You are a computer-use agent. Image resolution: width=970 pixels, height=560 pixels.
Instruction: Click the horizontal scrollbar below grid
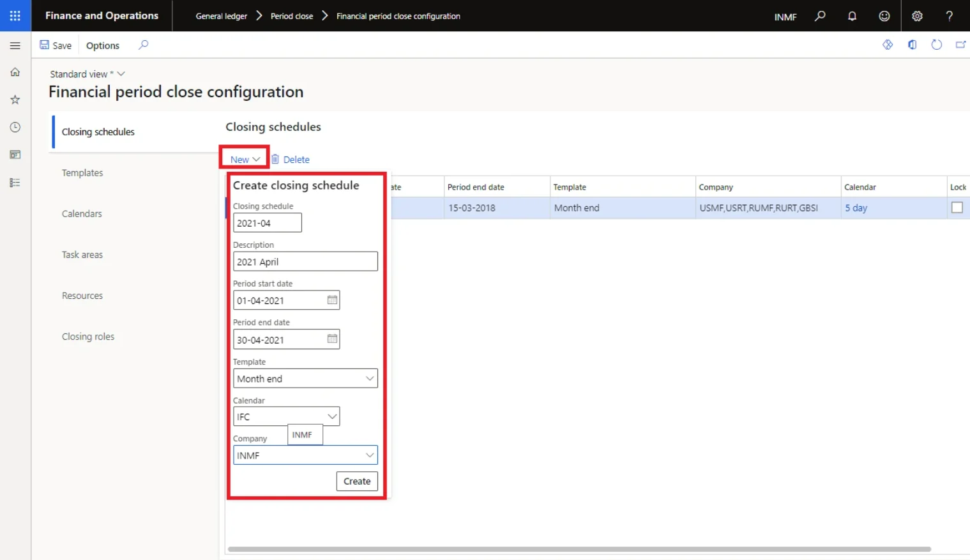(579, 549)
